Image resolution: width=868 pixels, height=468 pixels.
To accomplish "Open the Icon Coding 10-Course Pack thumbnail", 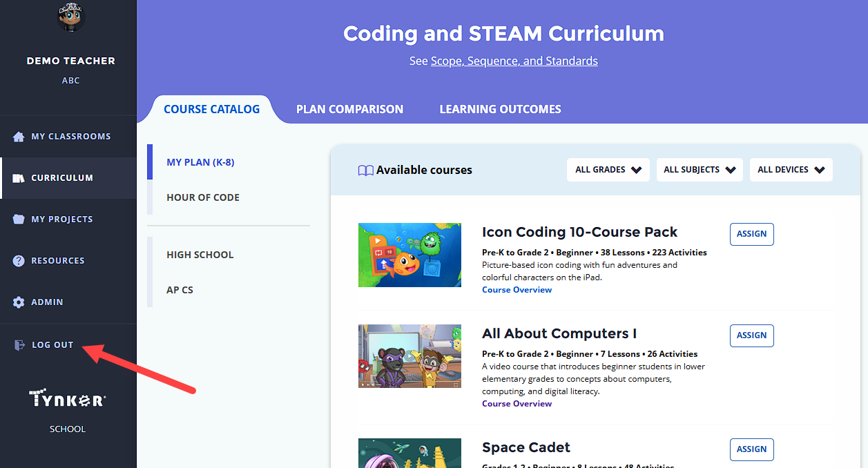I will 409,255.
